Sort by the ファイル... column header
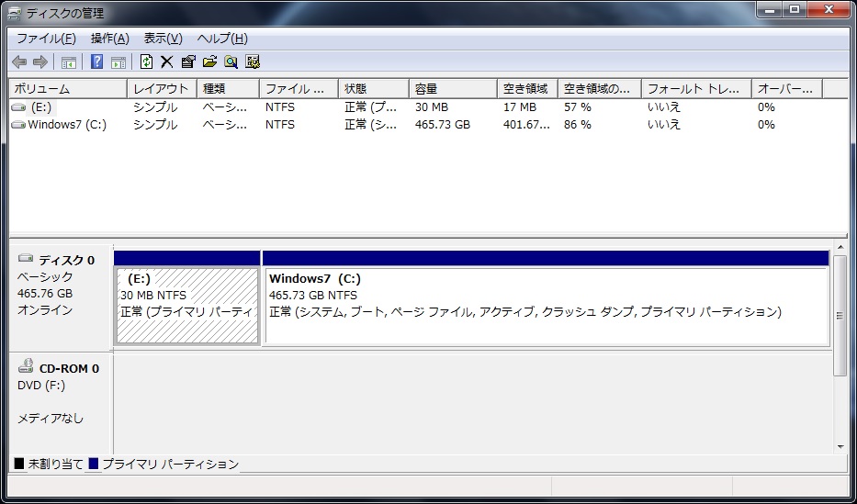The height and width of the screenshot is (504, 857). pos(299,89)
